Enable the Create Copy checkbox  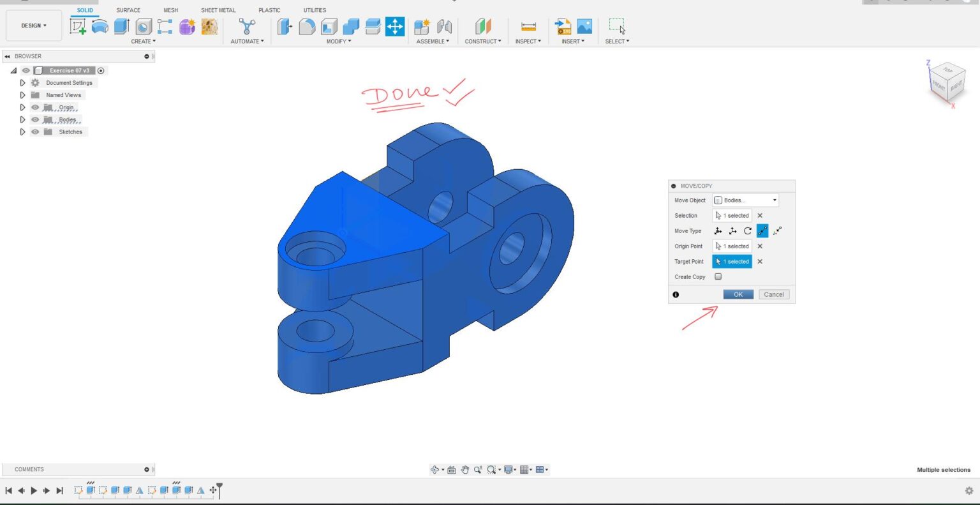pyautogui.click(x=718, y=276)
